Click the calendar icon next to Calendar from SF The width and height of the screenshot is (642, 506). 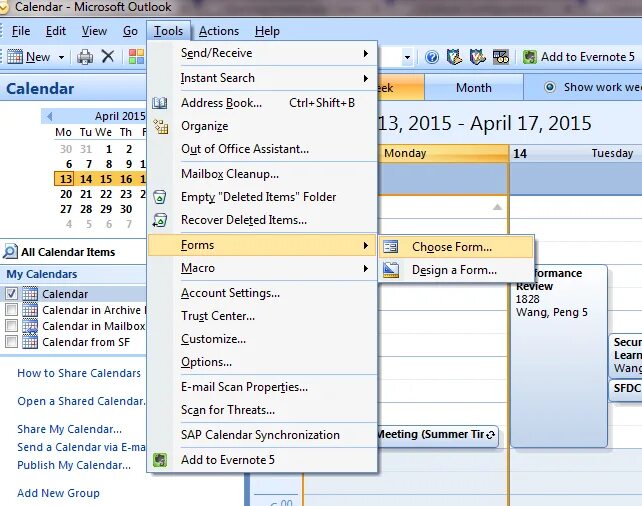tap(30, 341)
